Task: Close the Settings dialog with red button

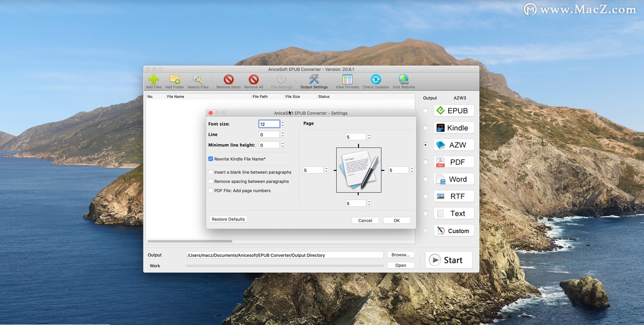Action: pos(211,113)
